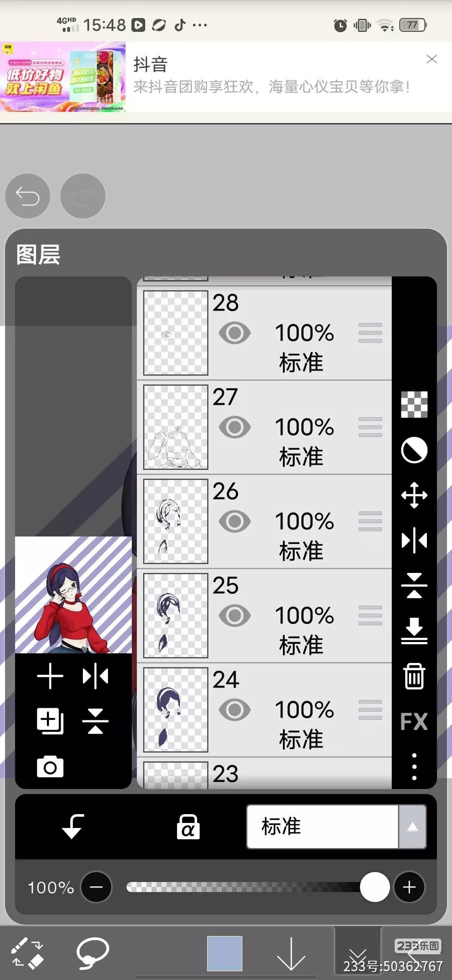This screenshot has height=980, width=452.
Task: Tap the undo arrow button
Action: pyautogui.click(x=28, y=196)
